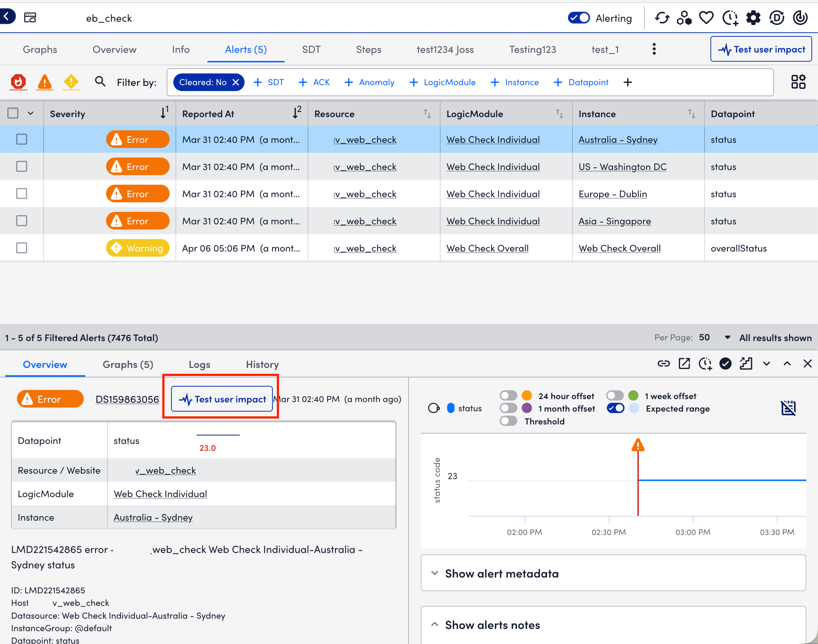Image resolution: width=818 pixels, height=644 pixels.
Task: Check the Australia - Sydney row checkbox
Action: (22, 139)
